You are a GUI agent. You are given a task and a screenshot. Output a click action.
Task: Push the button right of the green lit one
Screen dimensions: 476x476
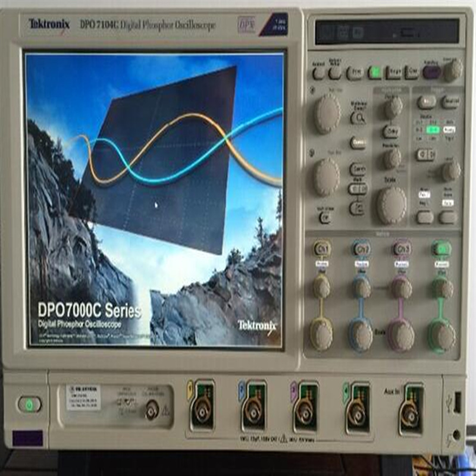pos(394,72)
